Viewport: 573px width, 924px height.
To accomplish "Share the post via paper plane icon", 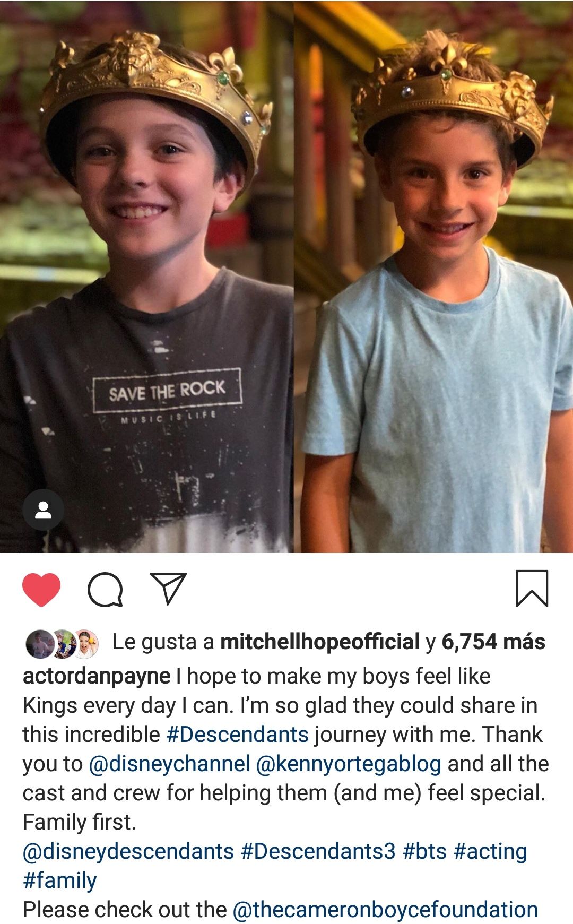I will pos(168,588).
